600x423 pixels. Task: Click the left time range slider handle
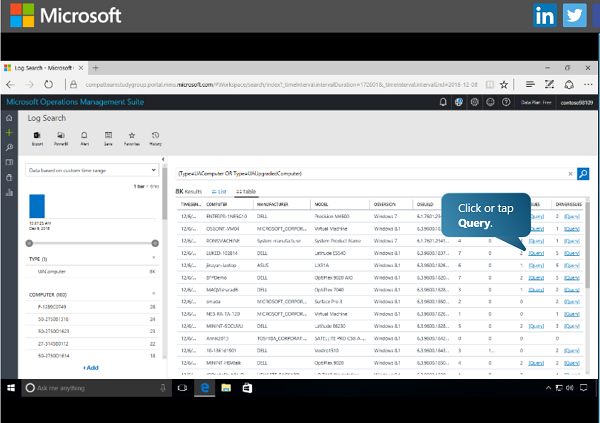pyautogui.click(x=29, y=243)
